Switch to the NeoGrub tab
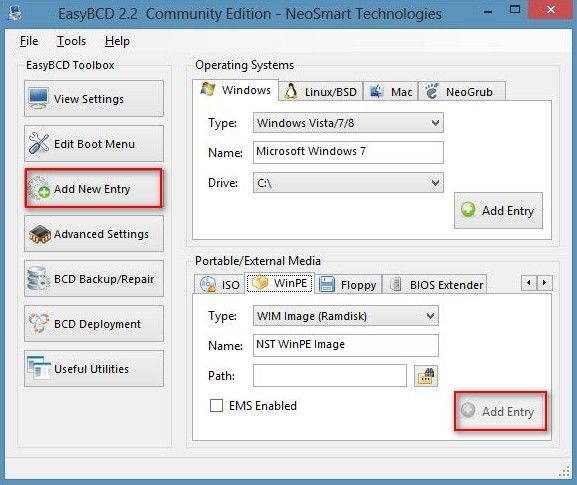This screenshot has height=485, width=577. coord(462,92)
